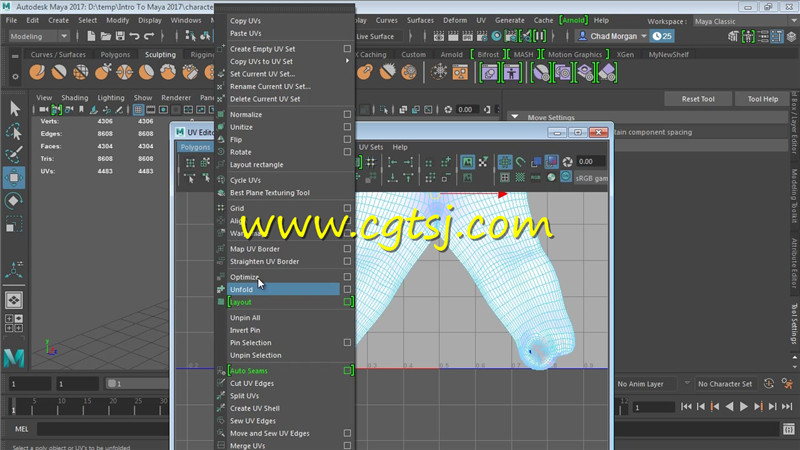The width and height of the screenshot is (800, 450).
Task: Activate the Lasso select tool
Action: pyautogui.click(x=14, y=132)
